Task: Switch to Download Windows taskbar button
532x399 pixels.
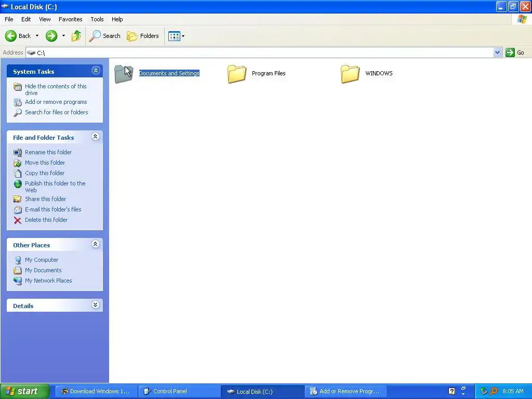Action: click(96, 391)
